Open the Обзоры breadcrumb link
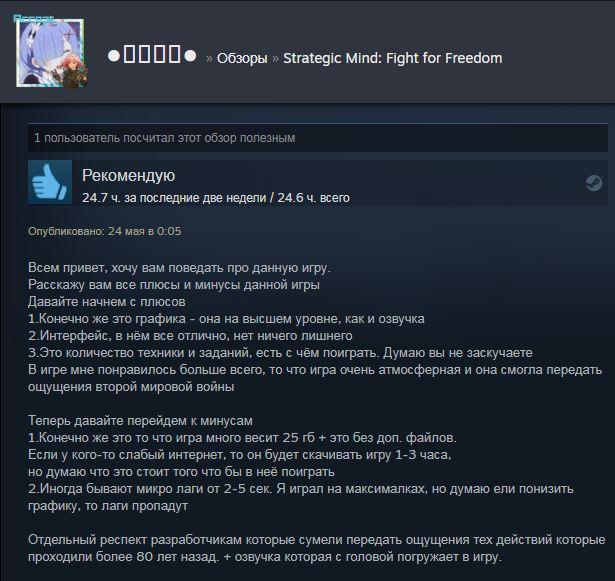The width and height of the screenshot is (615, 581). tap(242, 58)
